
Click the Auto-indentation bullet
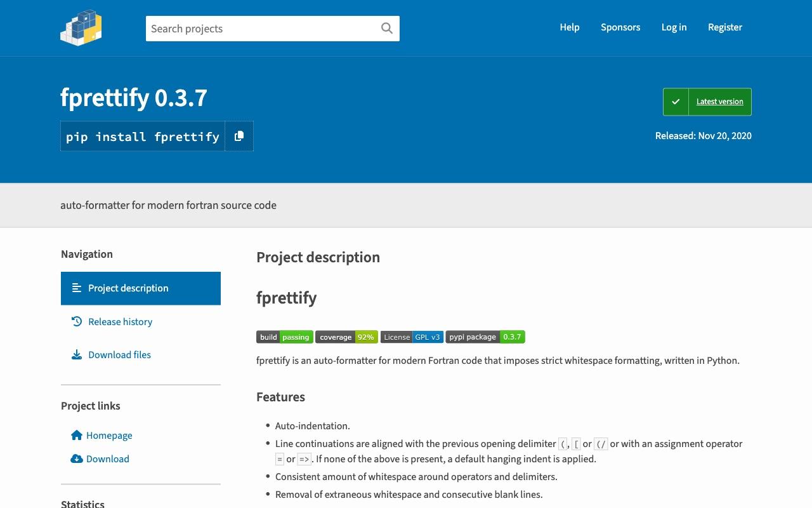coord(313,426)
